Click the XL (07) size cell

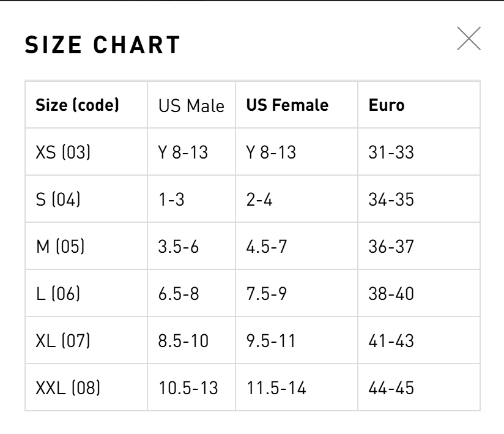pos(63,340)
